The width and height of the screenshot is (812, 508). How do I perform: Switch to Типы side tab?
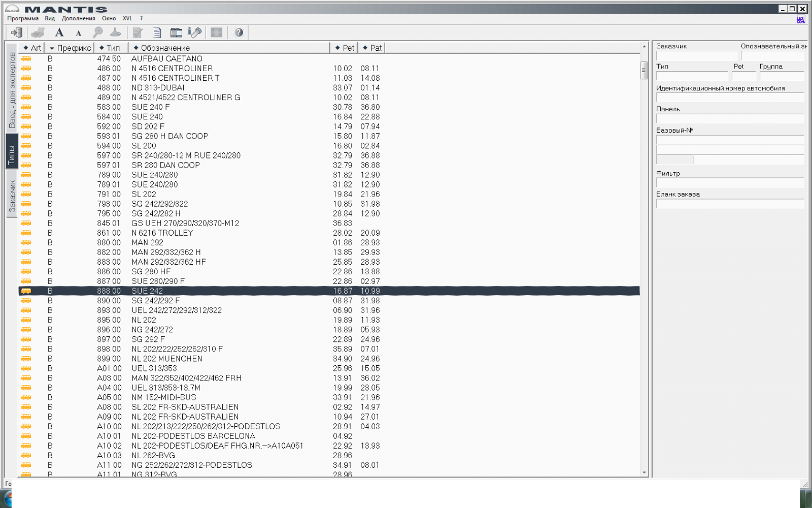[x=12, y=152]
